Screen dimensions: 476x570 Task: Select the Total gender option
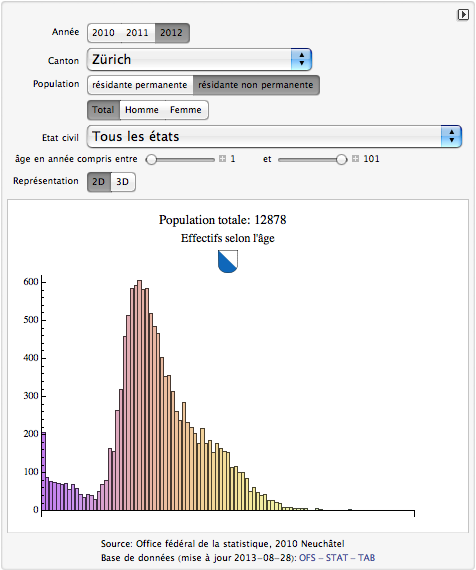[103, 110]
